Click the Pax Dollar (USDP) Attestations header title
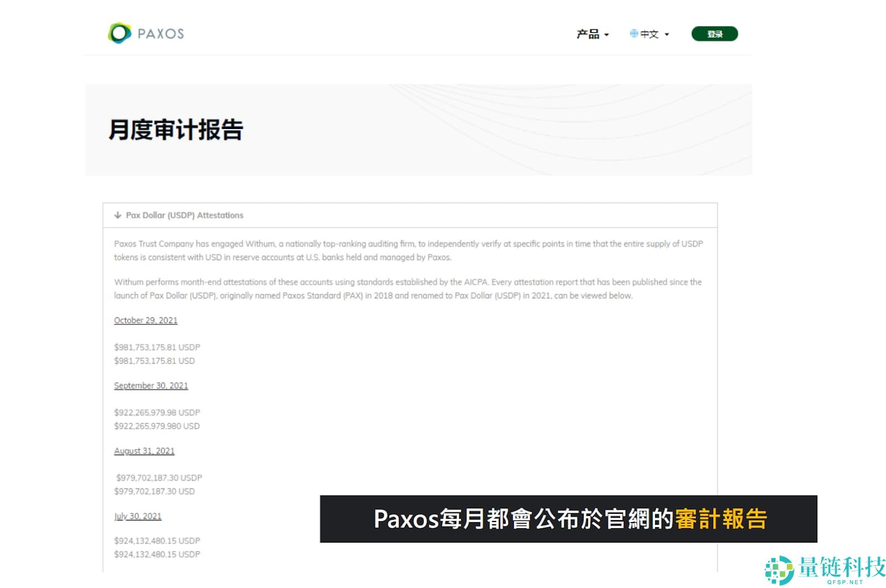Viewport: 886px width, 588px height. pos(184,215)
